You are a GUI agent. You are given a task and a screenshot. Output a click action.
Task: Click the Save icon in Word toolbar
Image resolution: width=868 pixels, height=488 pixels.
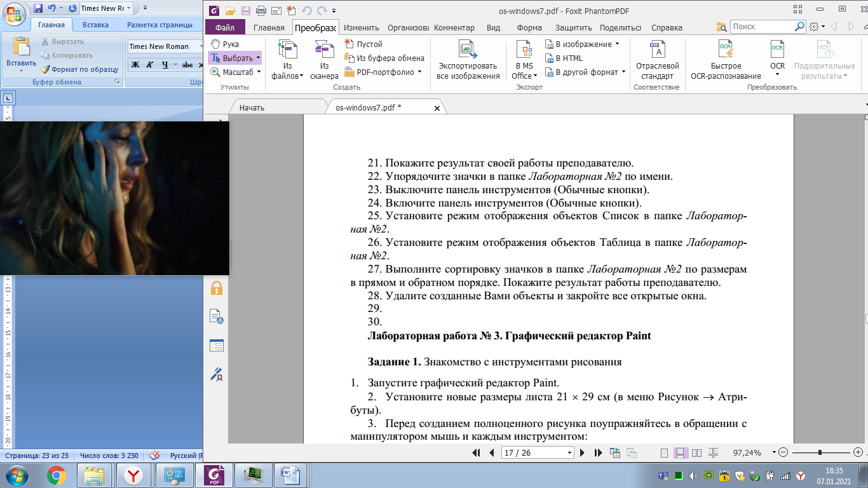(x=38, y=8)
